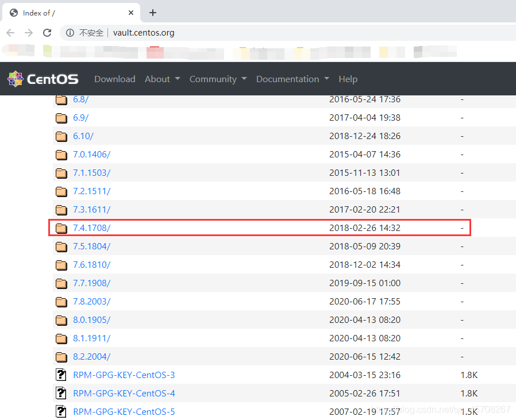Viewport: 516px width, 420px height.
Task: Click the folder icon for 7.5.1804/
Action: (x=61, y=246)
